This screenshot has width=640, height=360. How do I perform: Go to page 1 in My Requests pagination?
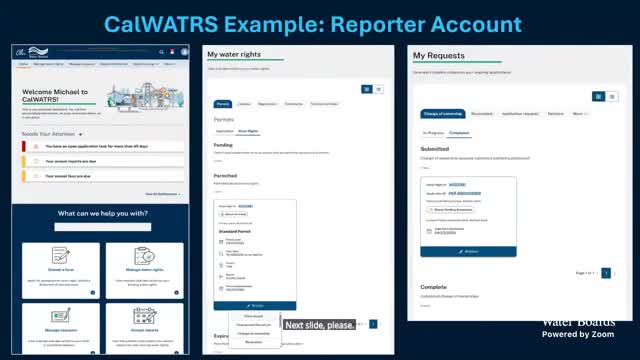(x=606, y=273)
